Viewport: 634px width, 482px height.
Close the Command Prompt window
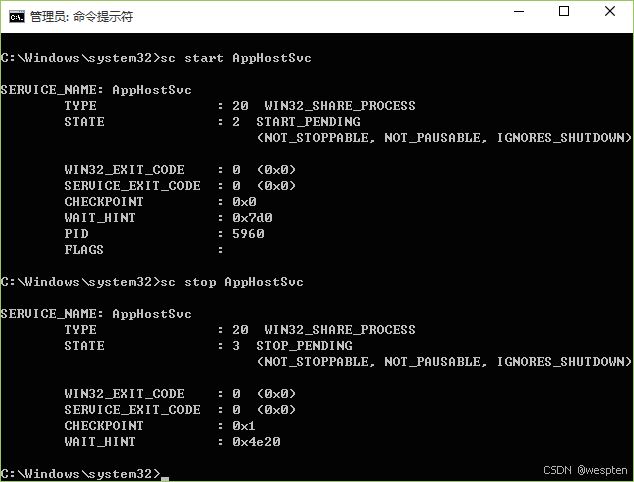(x=610, y=12)
